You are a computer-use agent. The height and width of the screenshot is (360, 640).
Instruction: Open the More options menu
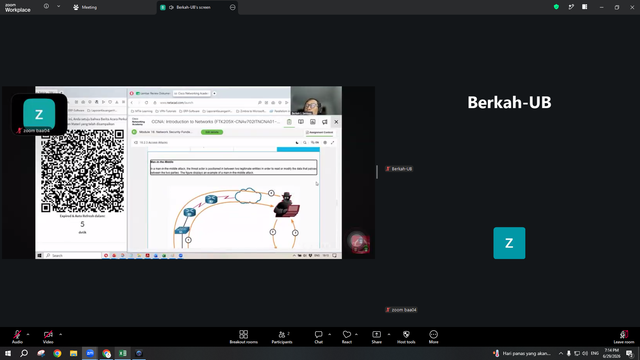[433, 337]
